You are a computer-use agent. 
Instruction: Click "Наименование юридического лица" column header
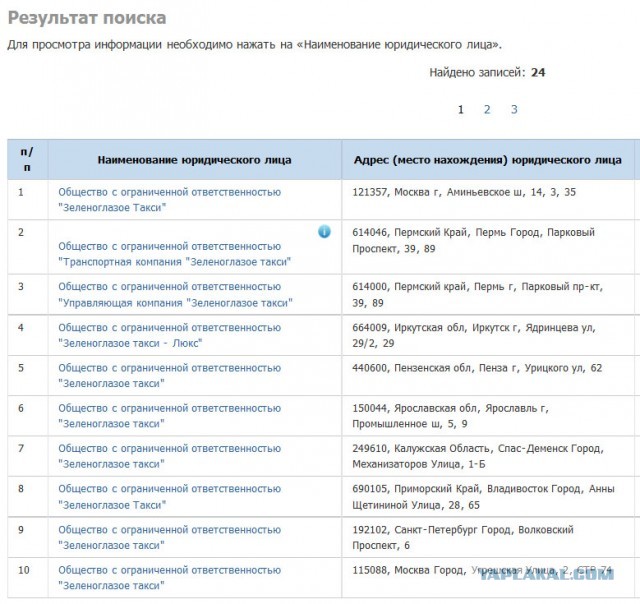195,160
